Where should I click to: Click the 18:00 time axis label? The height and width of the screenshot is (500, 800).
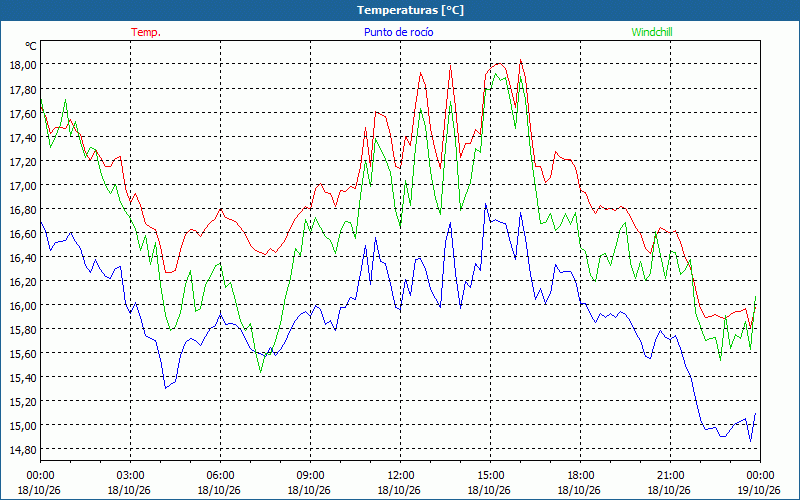pyautogui.click(x=580, y=476)
